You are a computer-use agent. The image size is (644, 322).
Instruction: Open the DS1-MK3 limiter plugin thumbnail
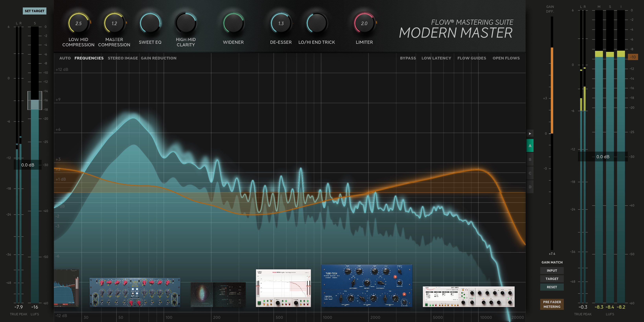click(x=468, y=296)
